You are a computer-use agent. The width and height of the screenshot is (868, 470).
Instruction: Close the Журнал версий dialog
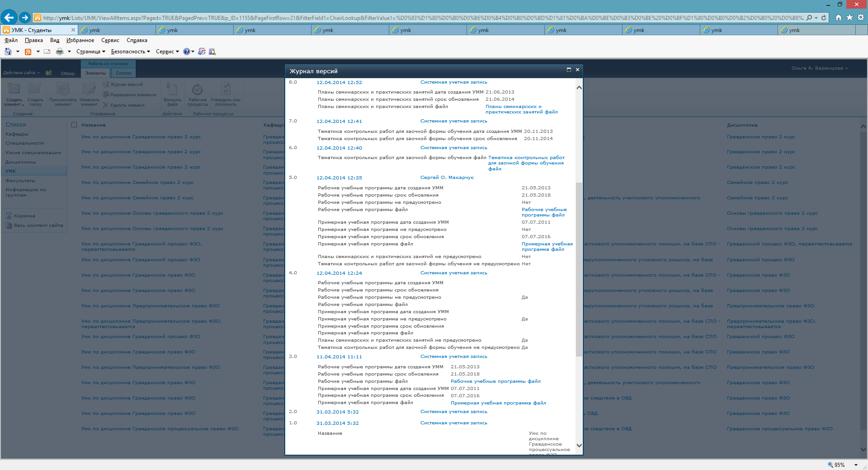[577, 70]
